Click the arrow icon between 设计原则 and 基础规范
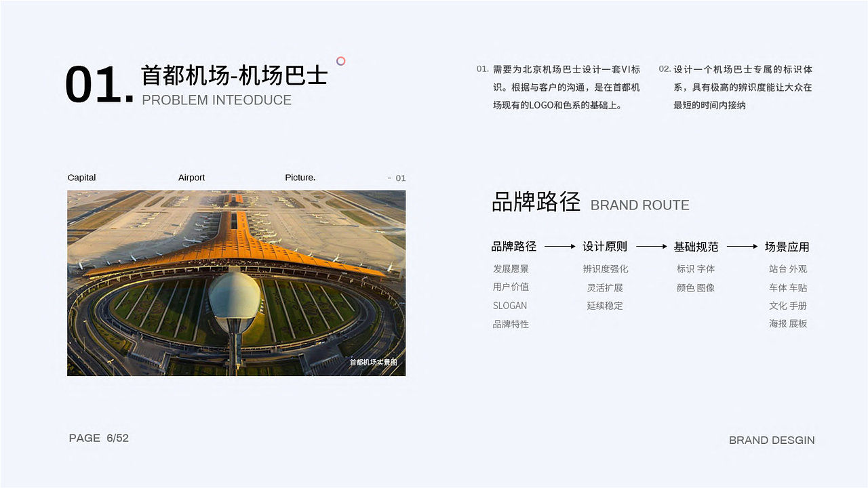The height and width of the screenshot is (488, 868). [651, 247]
